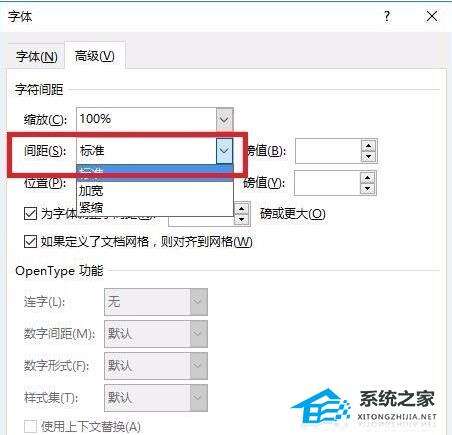Enable 使用上下文替换(A) checkbox

click(x=30, y=426)
